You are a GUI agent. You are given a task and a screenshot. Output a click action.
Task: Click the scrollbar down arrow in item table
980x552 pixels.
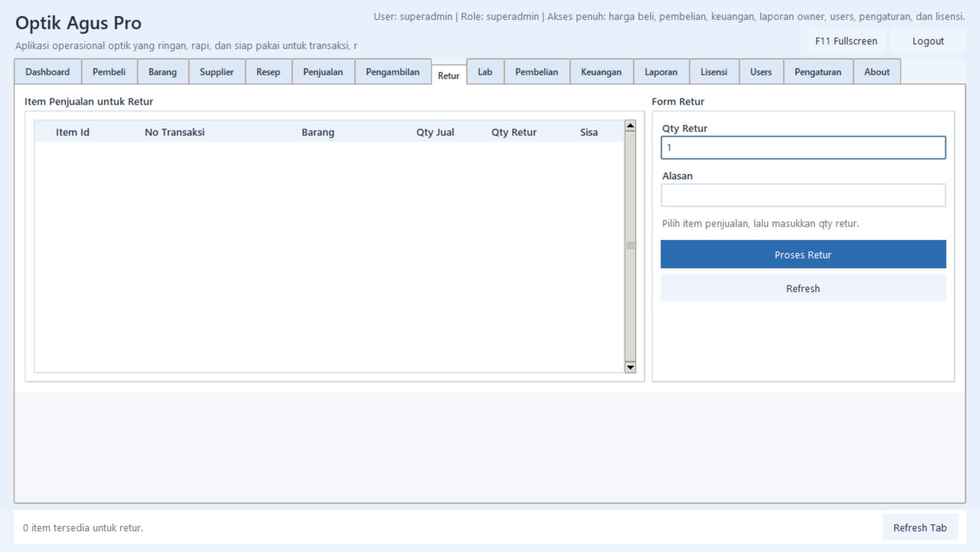click(x=630, y=367)
